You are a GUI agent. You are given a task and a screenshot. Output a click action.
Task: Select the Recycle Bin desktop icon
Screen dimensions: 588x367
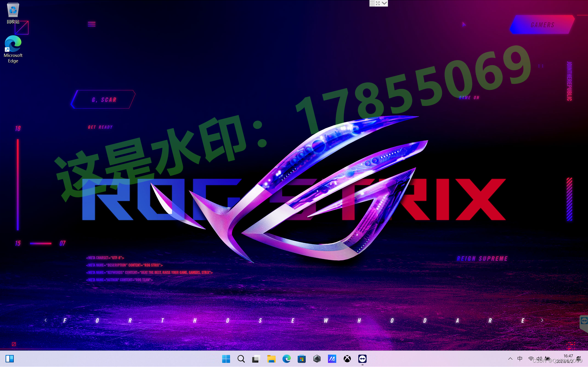pos(13,13)
